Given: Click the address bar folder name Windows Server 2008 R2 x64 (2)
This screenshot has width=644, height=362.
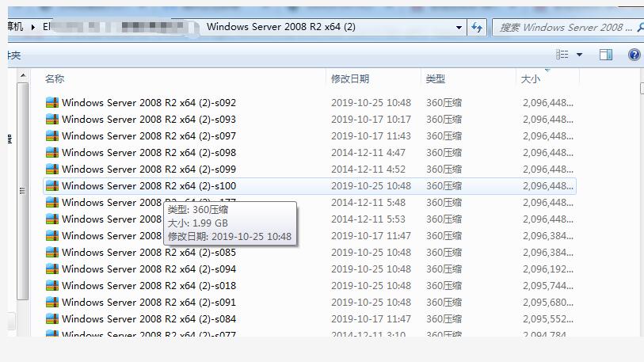Looking at the screenshot, I should tap(281, 27).
